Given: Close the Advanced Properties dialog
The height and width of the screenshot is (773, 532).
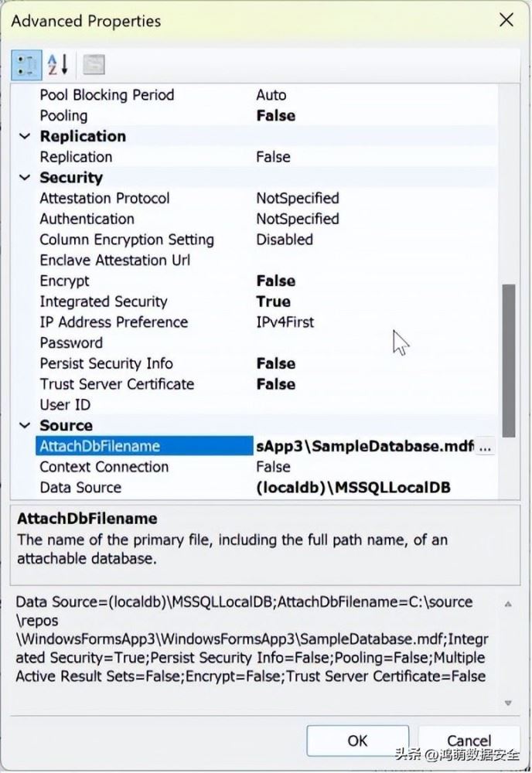Looking at the screenshot, I should (506, 20).
